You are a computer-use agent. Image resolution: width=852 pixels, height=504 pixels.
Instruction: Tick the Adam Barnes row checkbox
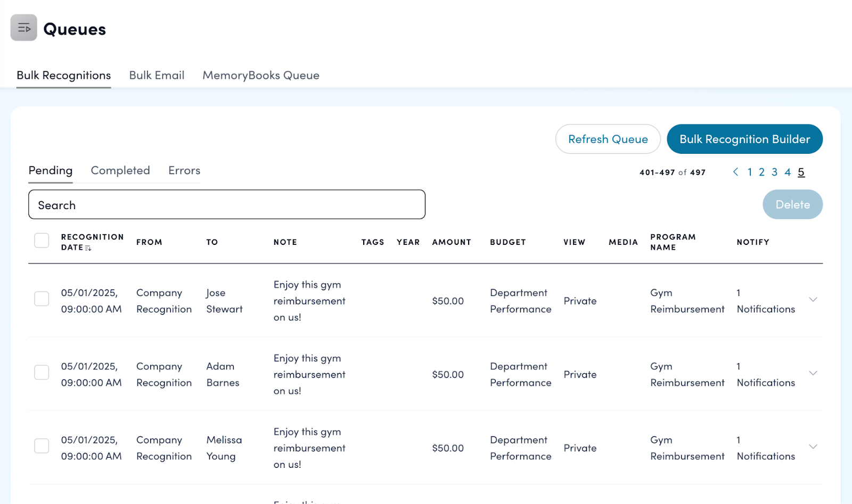click(x=42, y=372)
